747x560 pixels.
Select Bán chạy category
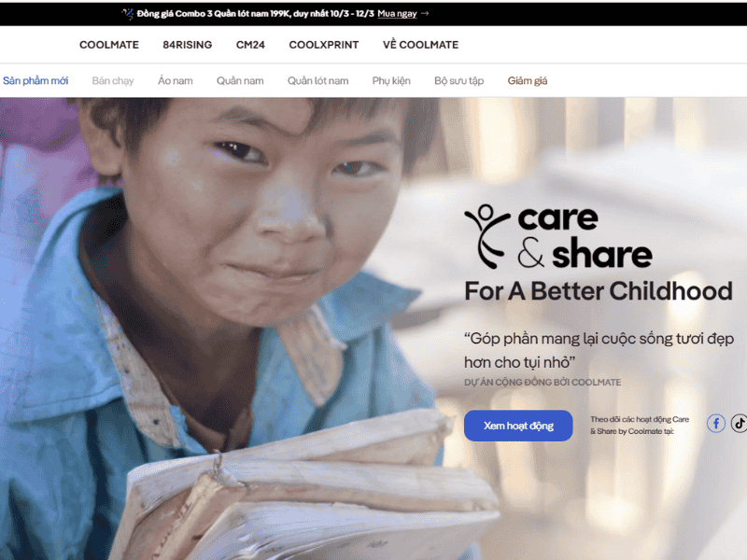click(113, 81)
